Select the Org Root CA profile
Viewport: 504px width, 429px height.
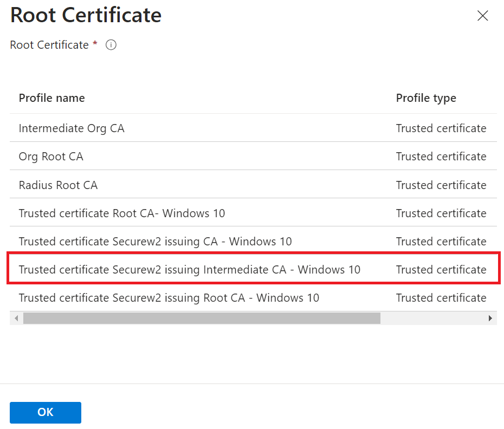(51, 157)
